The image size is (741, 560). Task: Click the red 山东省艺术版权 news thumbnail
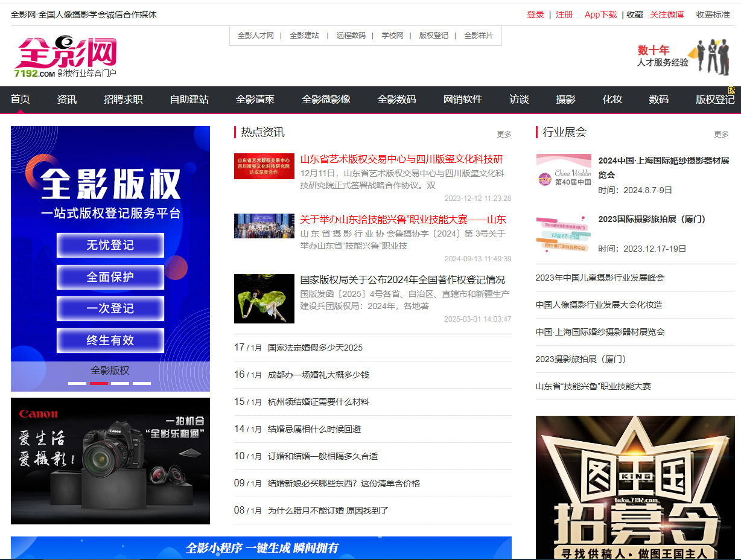coord(264,166)
